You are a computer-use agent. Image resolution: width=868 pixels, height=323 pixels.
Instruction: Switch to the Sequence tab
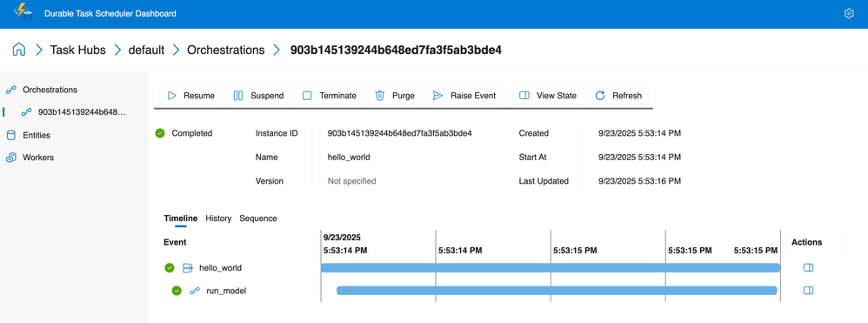pyautogui.click(x=258, y=219)
